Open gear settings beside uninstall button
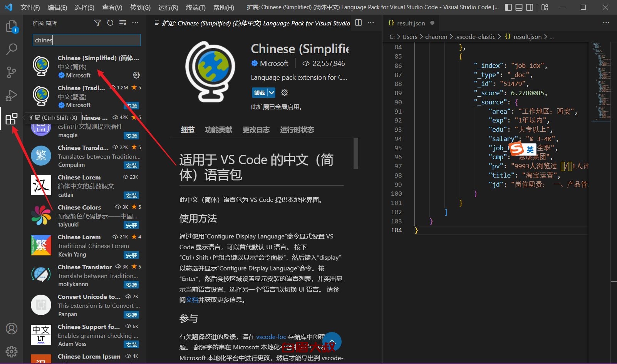This screenshot has width=617, height=364. point(285,92)
